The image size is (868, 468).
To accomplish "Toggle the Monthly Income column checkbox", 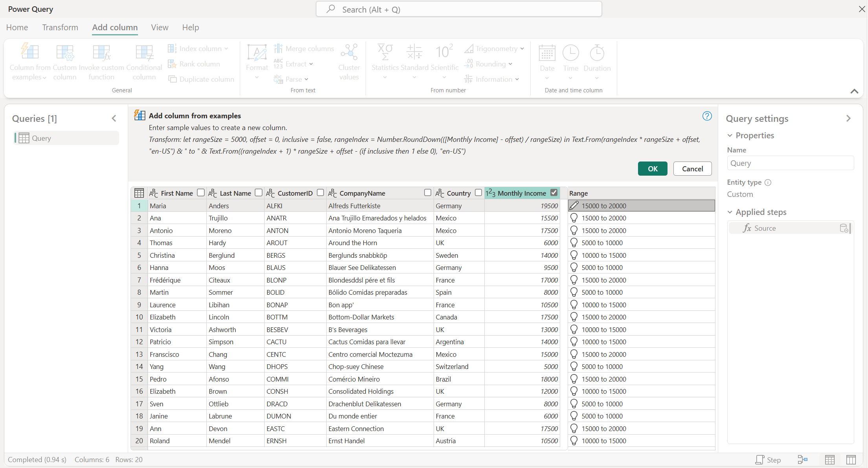I will [x=554, y=193].
